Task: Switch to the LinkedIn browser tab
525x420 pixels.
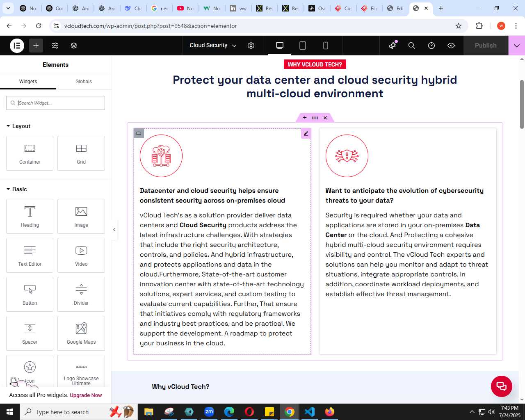Action: [237, 8]
